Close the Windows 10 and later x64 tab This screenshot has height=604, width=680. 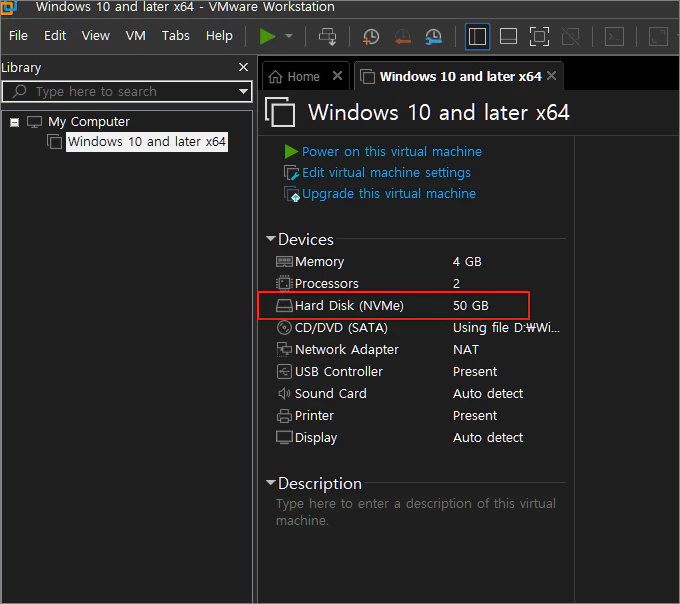(x=552, y=76)
